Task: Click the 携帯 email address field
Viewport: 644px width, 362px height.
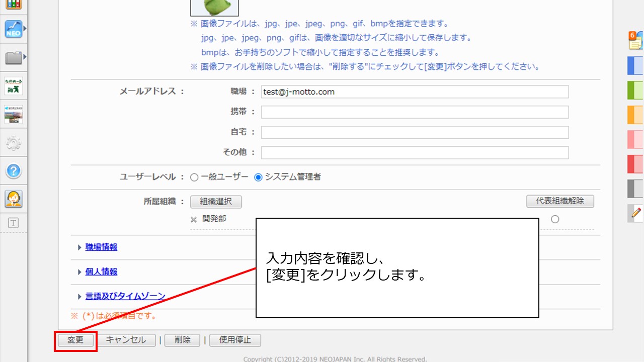Action: [x=415, y=112]
